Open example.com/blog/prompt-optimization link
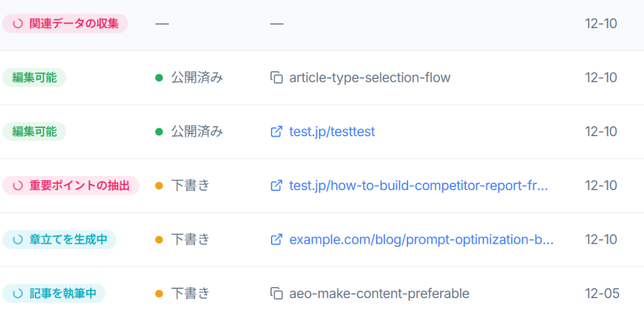The width and height of the screenshot is (644, 311). pyautogui.click(x=422, y=240)
